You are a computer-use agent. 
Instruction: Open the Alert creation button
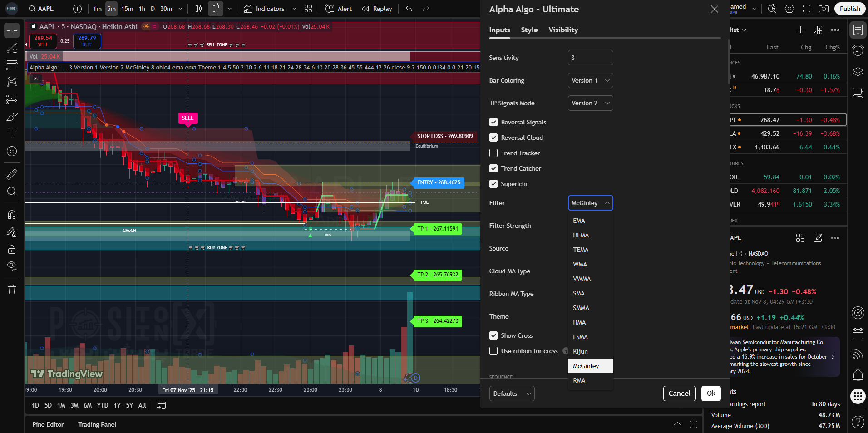point(338,9)
